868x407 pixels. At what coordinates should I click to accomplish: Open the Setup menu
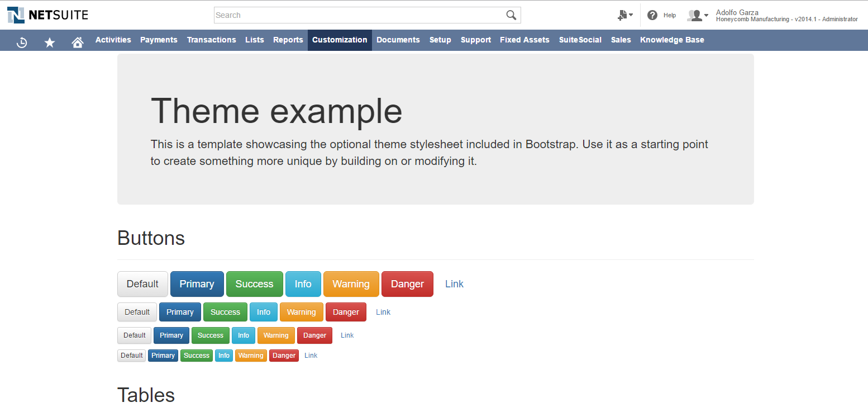pos(440,40)
